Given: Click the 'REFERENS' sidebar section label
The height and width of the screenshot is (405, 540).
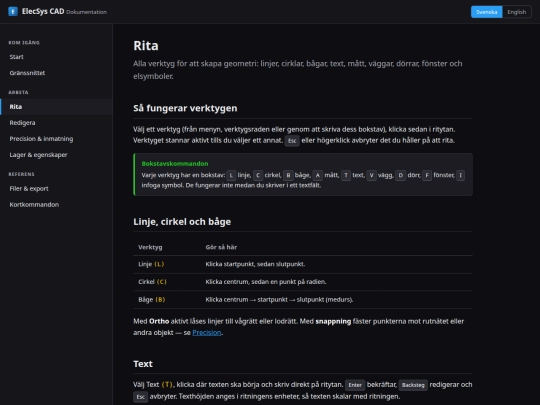Looking at the screenshot, I should click(21, 174).
